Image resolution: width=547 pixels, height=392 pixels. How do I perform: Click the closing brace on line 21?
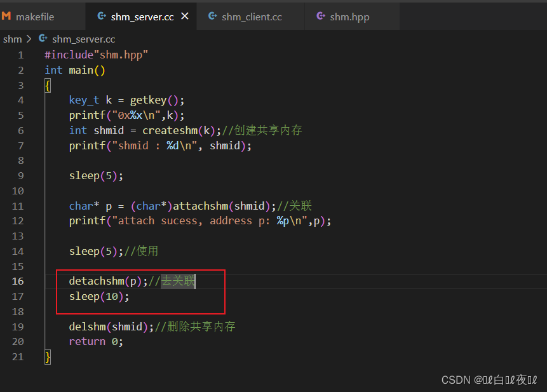tap(48, 357)
